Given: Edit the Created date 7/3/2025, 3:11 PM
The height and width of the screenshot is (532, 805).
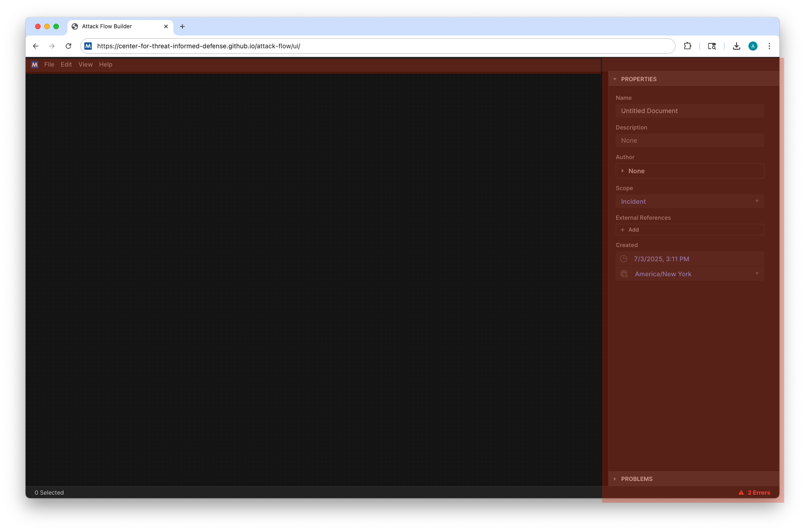Looking at the screenshot, I should [x=690, y=259].
